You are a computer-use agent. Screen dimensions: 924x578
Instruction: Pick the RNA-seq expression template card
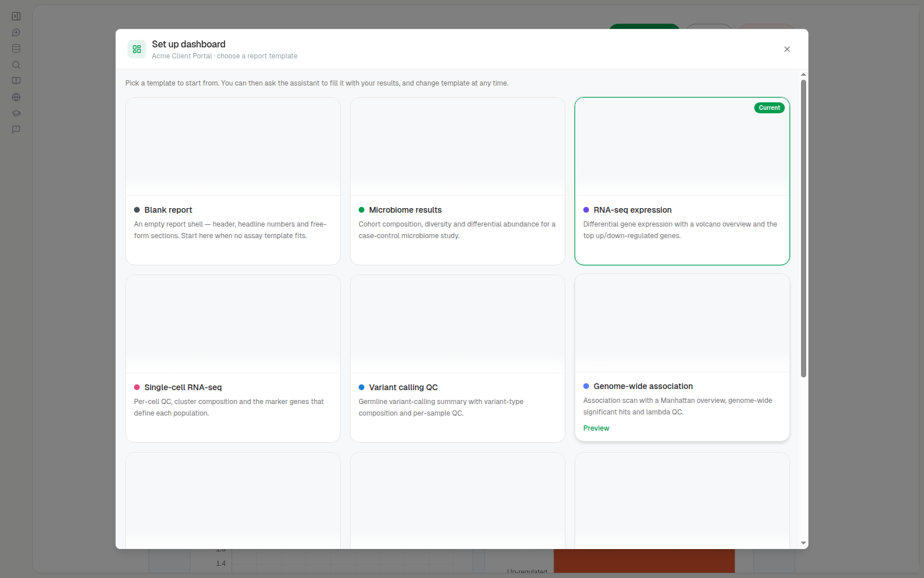[x=682, y=181]
